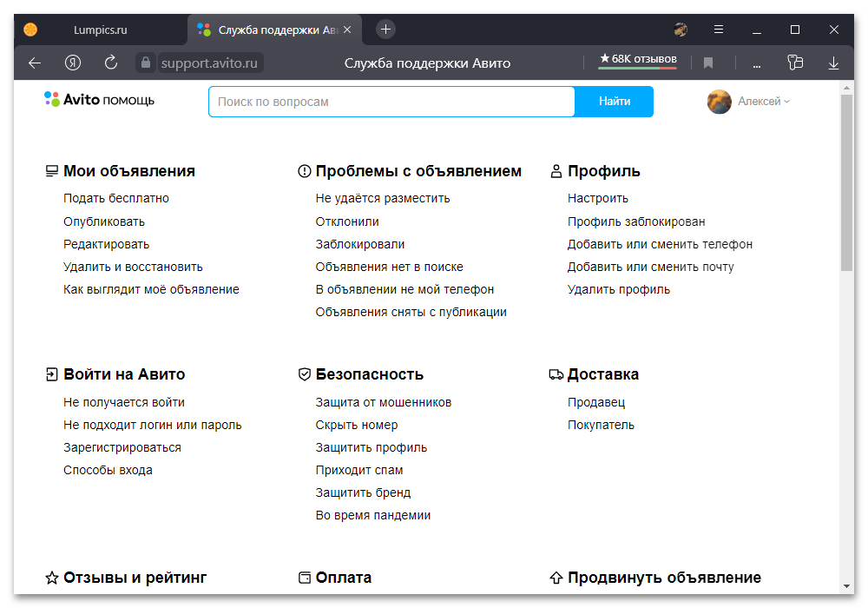Open the Покупатель delivery link

(x=601, y=426)
